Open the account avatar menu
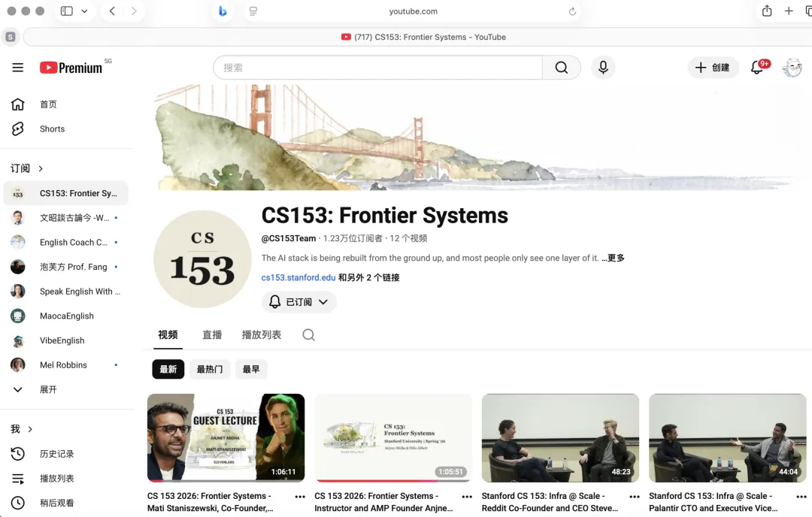 pos(792,68)
